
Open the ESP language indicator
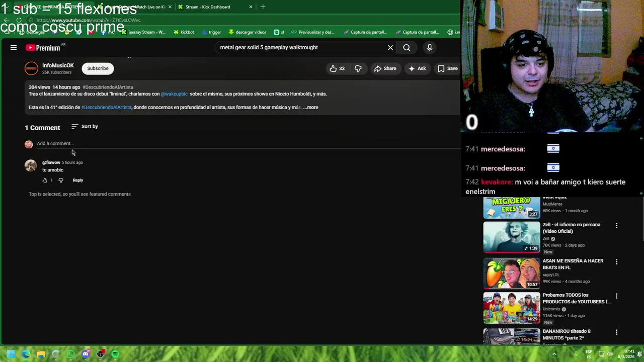(589, 354)
